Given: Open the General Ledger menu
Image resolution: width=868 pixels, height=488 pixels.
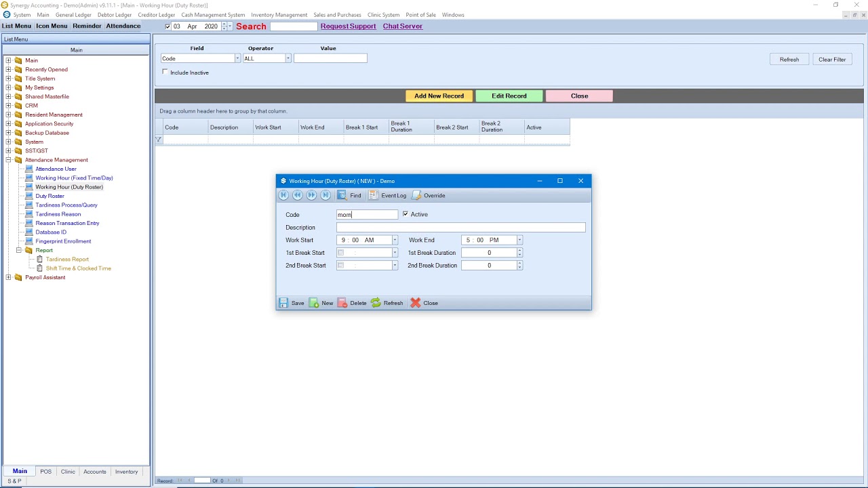Looking at the screenshot, I should click(73, 15).
